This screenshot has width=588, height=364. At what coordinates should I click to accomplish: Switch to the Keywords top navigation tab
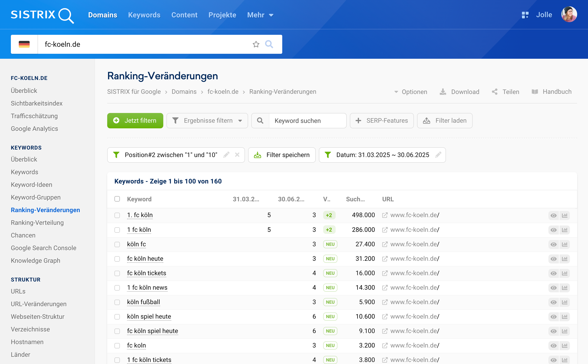point(144,15)
